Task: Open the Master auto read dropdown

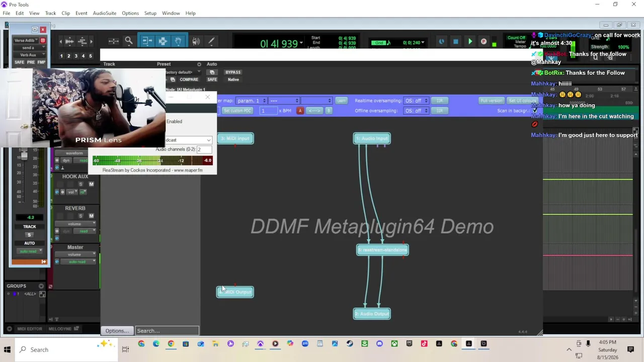Action: tap(77, 262)
